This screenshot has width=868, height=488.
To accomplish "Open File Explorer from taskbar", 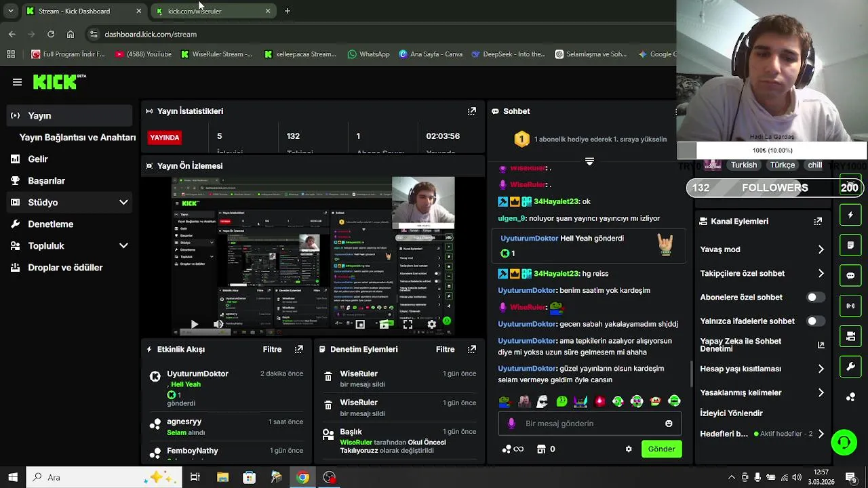I will coord(222,477).
